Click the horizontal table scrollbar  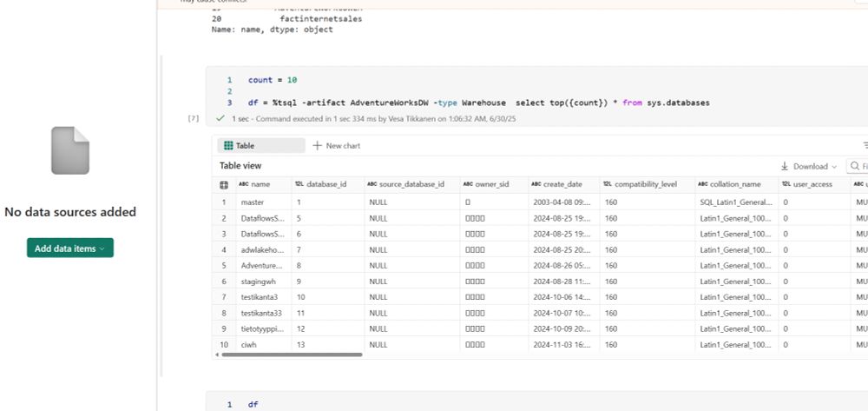click(292, 355)
